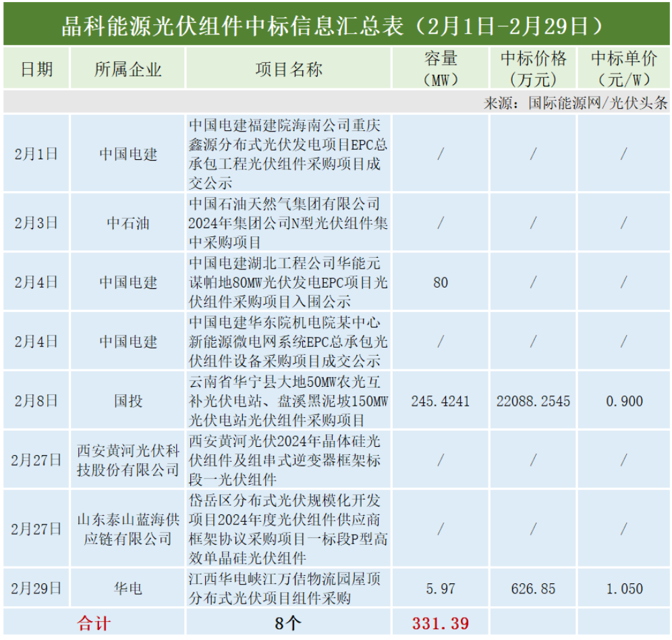
Task: Click the unit price slash in the 西安黄河 row
Action: tap(623, 460)
